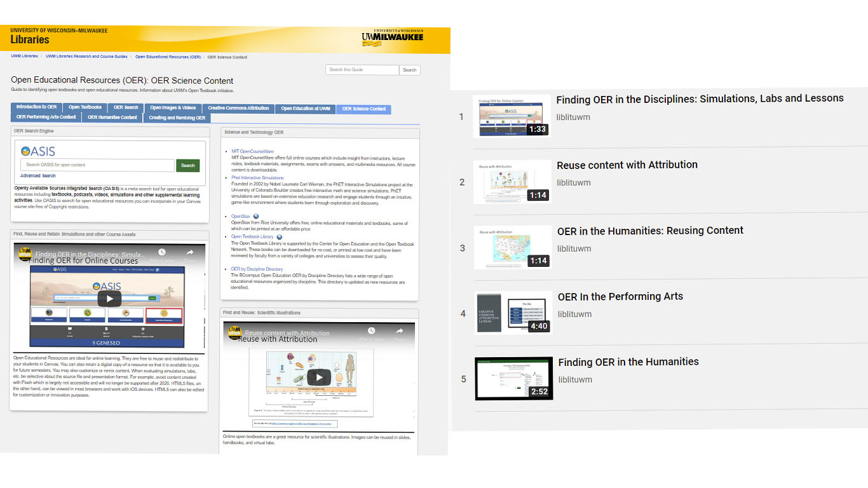Select the Creative Commons Attribution tab
The image size is (868, 488).
pos(239,108)
